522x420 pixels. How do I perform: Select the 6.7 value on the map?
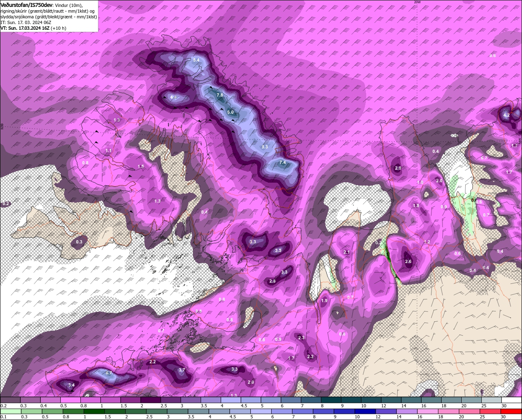pos(108,373)
